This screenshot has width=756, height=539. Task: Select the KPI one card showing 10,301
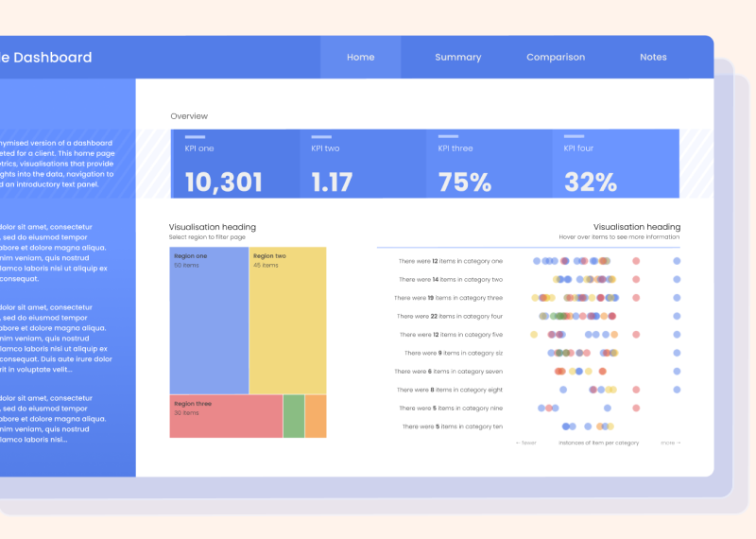[235, 164]
